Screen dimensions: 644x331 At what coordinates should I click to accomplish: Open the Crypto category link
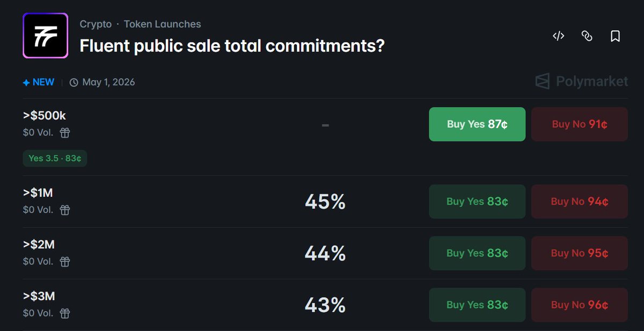[96, 24]
